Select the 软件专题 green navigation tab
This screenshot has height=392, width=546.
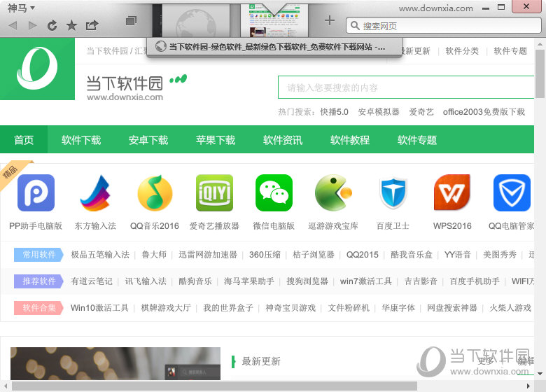(x=417, y=139)
